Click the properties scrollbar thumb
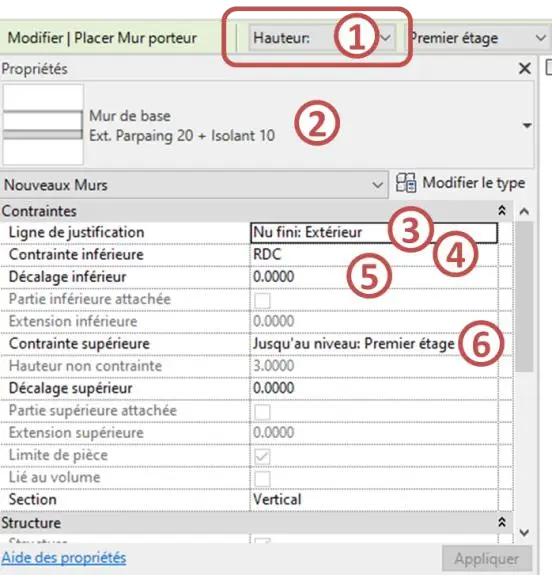552x575 pixels. 524,296
